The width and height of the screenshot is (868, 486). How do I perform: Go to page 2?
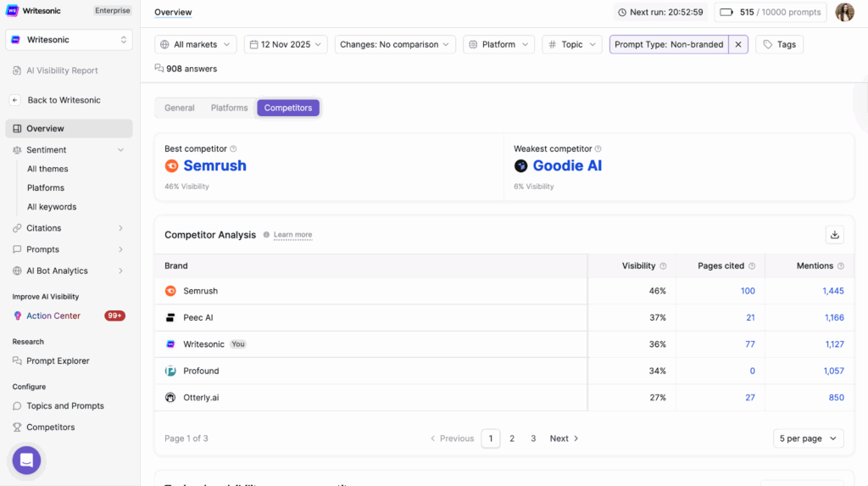click(x=512, y=439)
